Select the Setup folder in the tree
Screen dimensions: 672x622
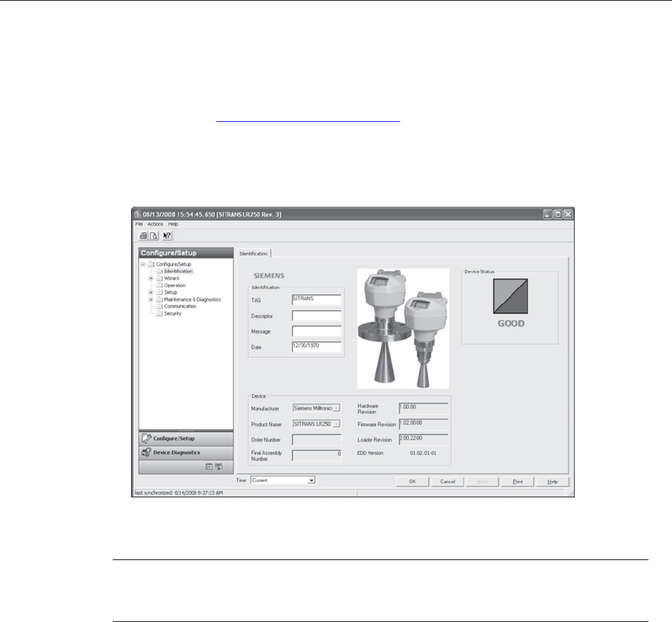point(171,292)
